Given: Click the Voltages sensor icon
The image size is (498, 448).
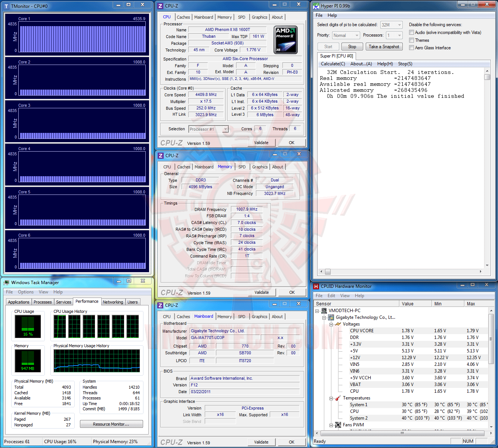Looking at the screenshot, I should [338, 324].
